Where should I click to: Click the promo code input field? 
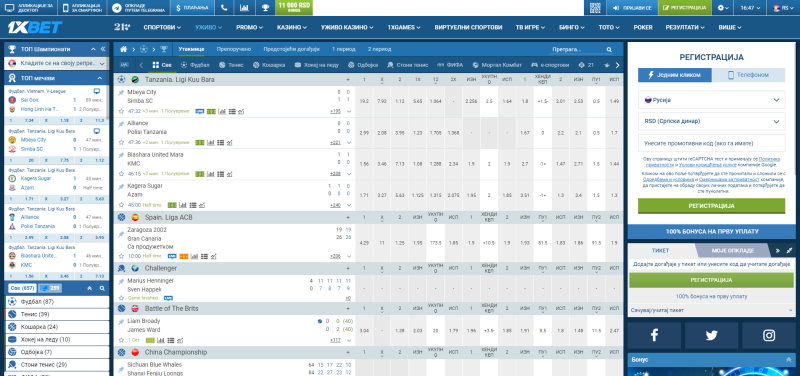pyautogui.click(x=711, y=143)
